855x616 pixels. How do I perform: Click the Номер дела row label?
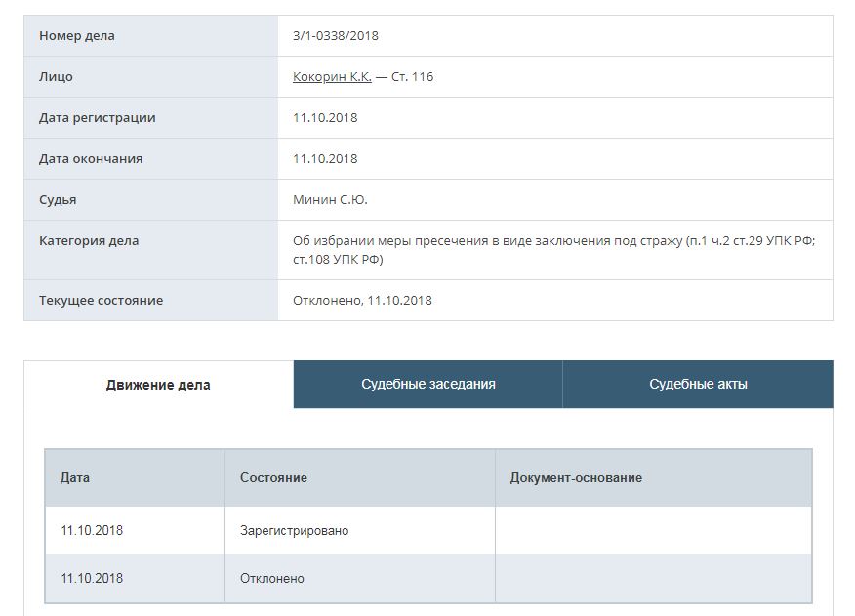click(x=77, y=36)
